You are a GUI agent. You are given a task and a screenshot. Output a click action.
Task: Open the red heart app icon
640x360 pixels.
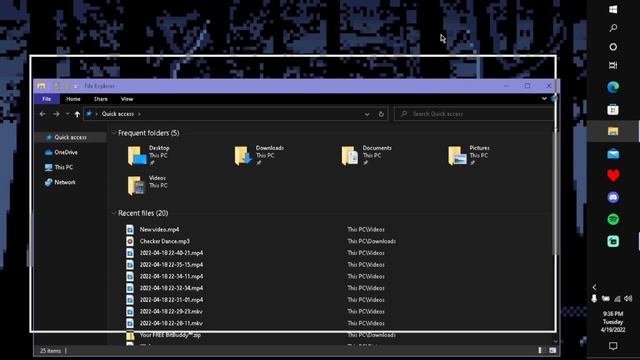click(613, 176)
